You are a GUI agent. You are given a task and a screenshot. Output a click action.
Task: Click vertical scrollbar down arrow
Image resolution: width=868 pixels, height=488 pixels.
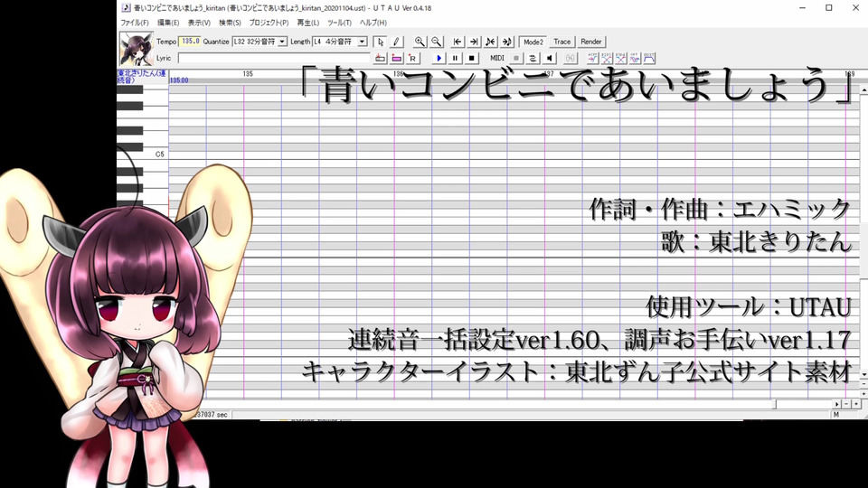(x=864, y=374)
